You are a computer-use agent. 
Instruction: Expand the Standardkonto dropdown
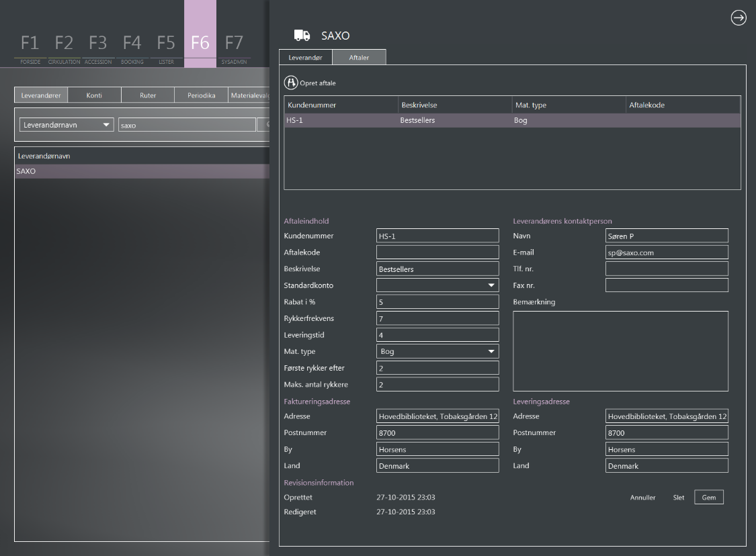(x=437, y=285)
